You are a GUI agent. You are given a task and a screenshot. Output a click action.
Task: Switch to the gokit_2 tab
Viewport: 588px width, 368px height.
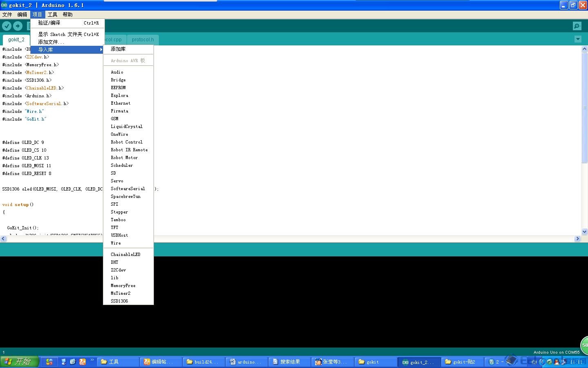coord(16,40)
